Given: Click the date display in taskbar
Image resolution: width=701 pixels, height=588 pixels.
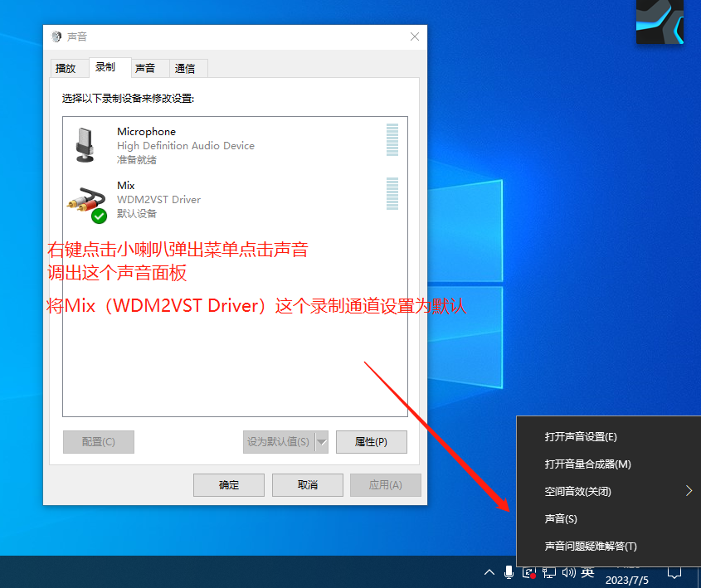Looking at the screenshot, I should tap(626, 578).
